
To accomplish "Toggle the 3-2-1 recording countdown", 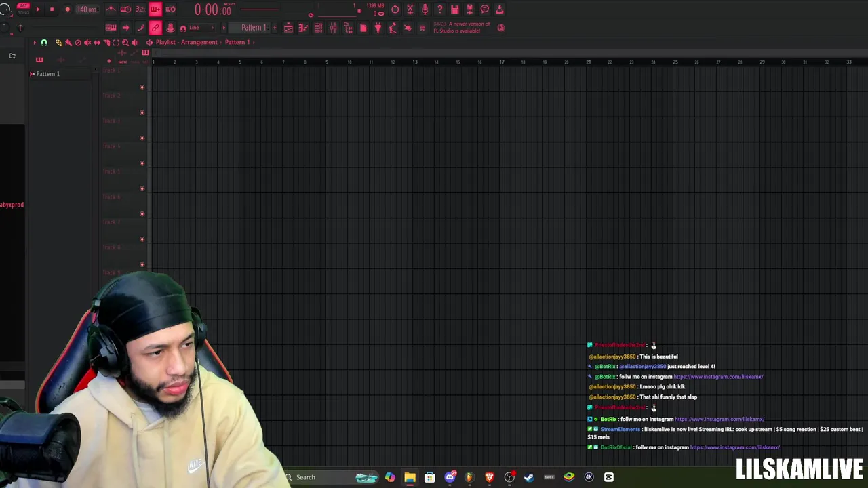I will point(140,9).
